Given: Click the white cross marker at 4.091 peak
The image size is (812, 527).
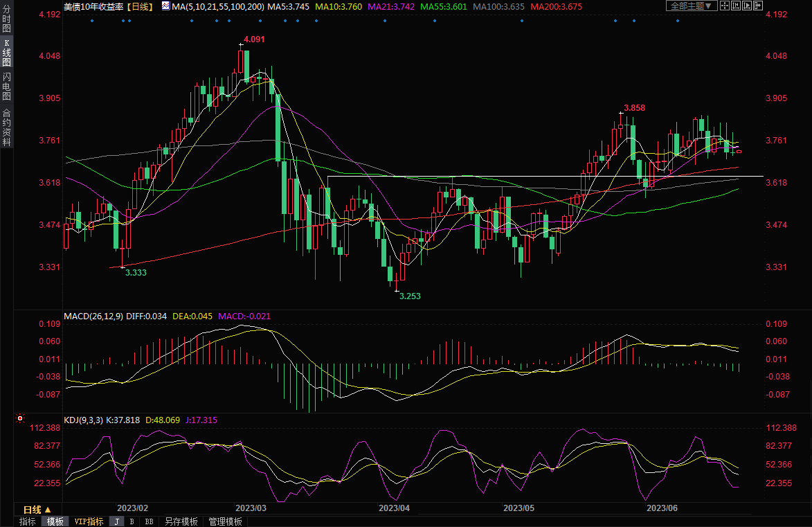Looking at the screenshot, I should pyautogui.click(x=241, y=46).
